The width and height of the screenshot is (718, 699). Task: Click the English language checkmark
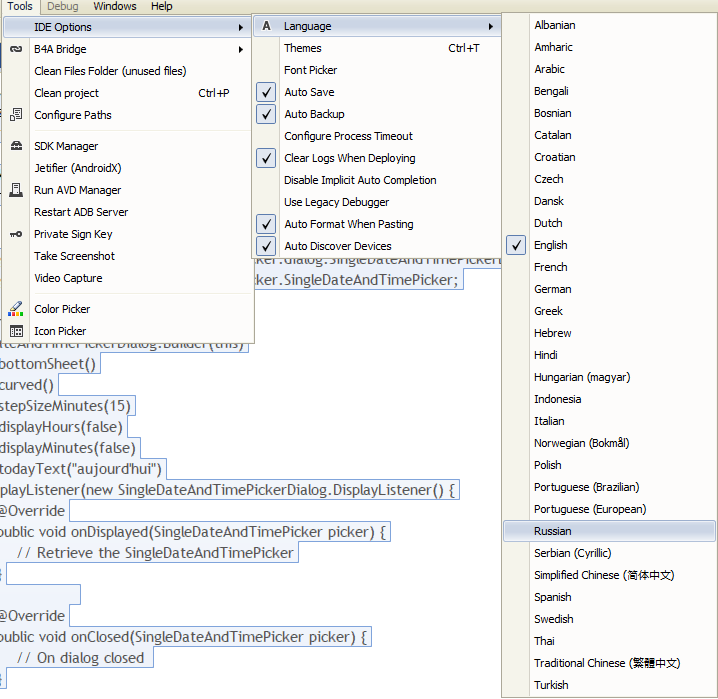tap(516, 245)
